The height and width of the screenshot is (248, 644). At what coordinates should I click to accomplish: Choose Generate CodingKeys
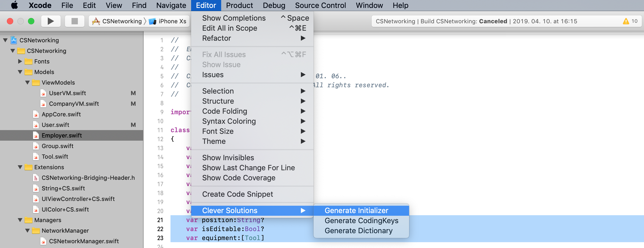click(x=361, y=221)
